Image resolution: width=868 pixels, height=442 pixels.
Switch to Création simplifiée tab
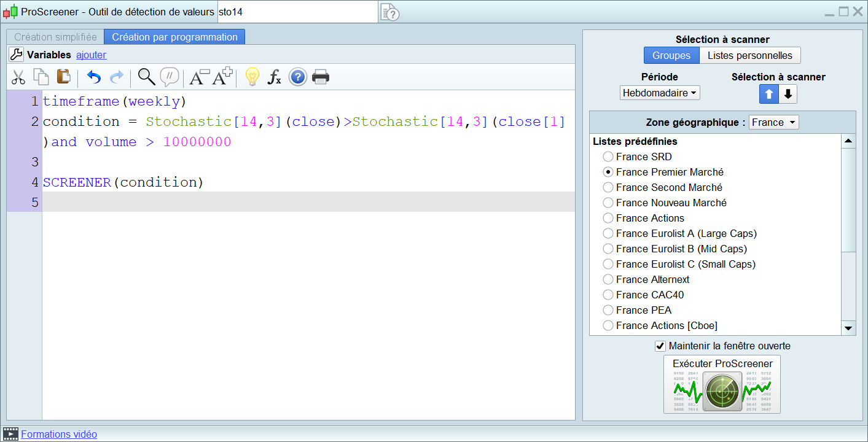55,37
